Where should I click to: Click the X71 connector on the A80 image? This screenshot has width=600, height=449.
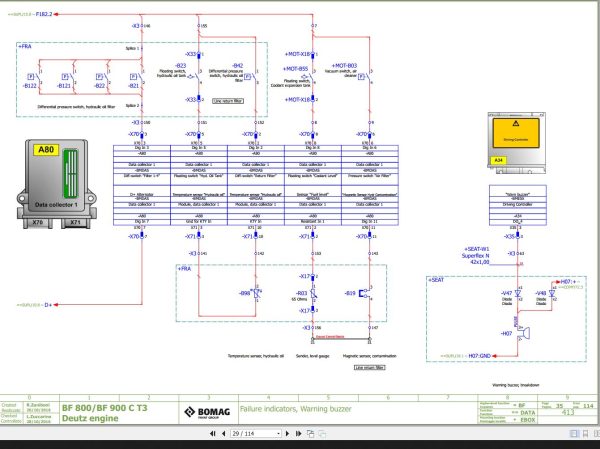pos(76,222)
